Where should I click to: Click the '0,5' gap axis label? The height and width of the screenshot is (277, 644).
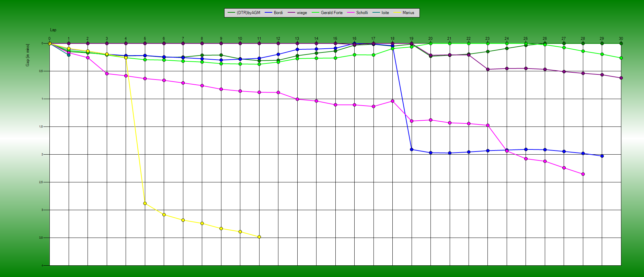(x=41, y=71)
